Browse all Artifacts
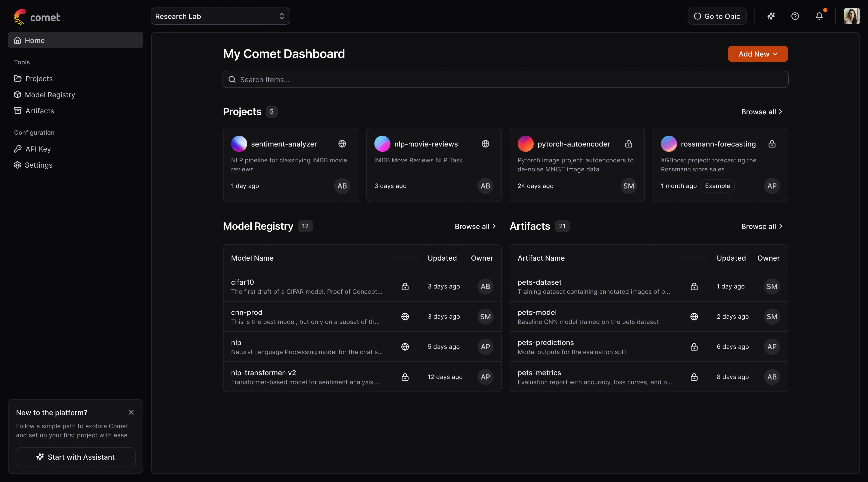This screenshot has width=868, height=482. pyautogui.click(x=762, y=226)
